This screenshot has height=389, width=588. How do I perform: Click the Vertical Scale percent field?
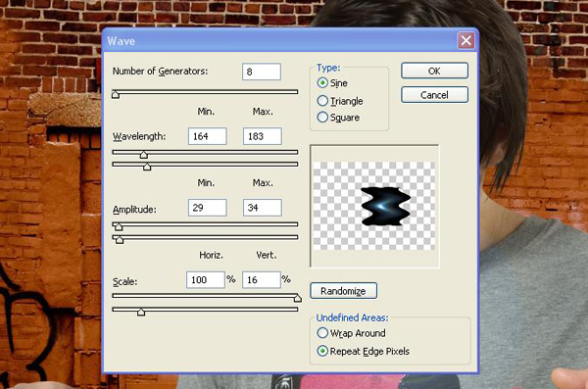pos(262,280)
